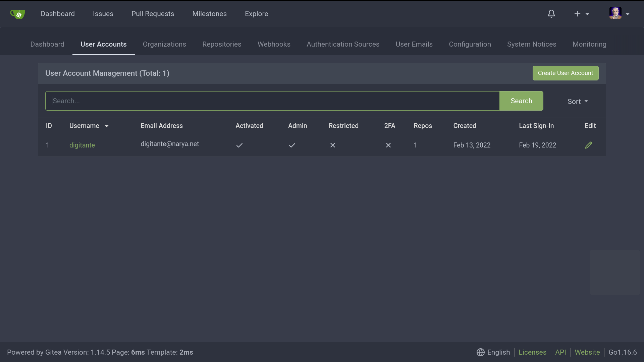The image size is (644, 362).
Task: Click the green Search button
Action: tap(521, 101)
